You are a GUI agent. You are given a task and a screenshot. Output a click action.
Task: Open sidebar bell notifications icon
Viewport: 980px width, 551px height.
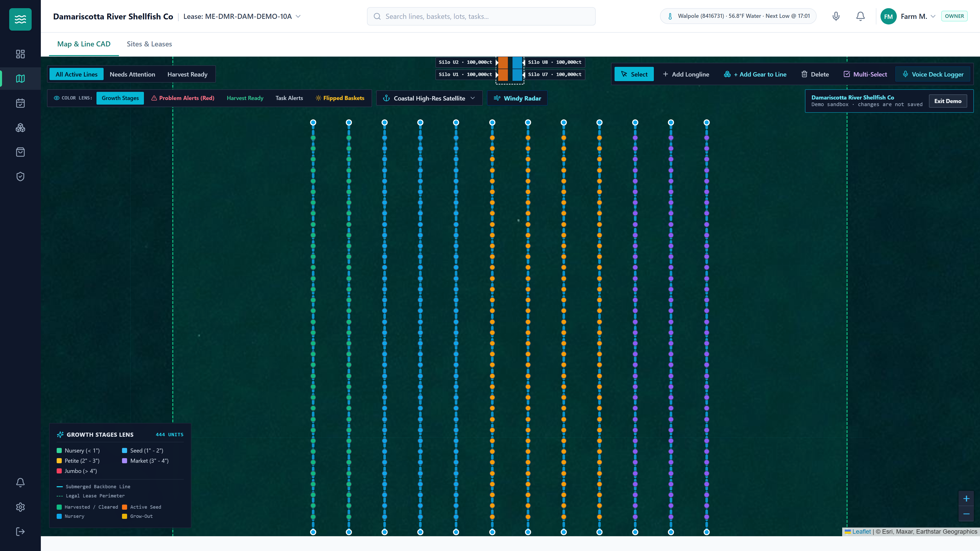20,483
